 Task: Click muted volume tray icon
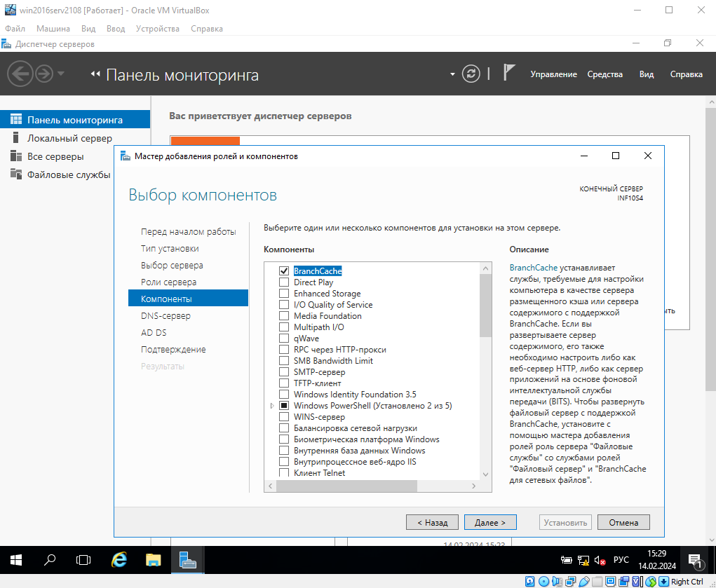pyautogui.click(x=600, y=560)
